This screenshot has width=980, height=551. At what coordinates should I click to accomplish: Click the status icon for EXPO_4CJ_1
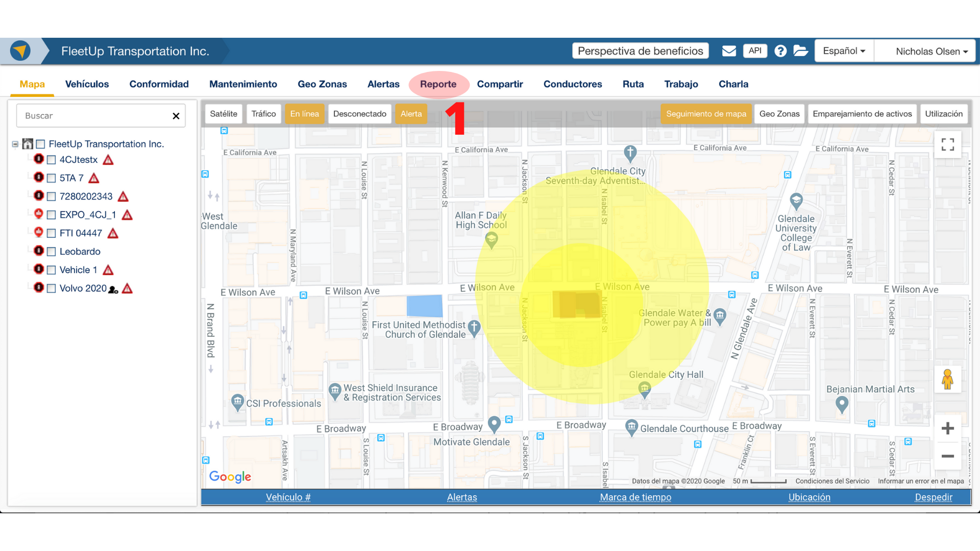[39, 214]
